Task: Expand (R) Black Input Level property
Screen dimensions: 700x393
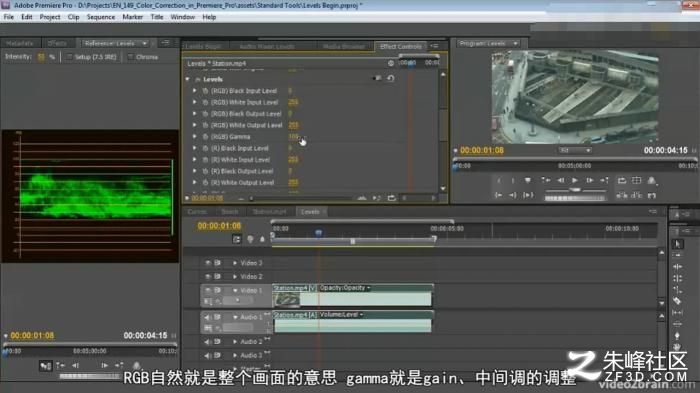Action: click(195, 148)
